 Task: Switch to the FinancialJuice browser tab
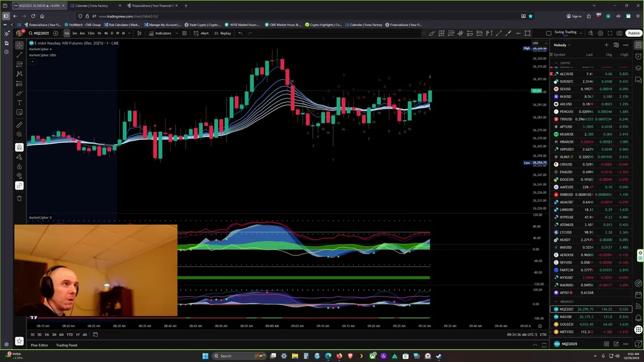pos(152,6)
